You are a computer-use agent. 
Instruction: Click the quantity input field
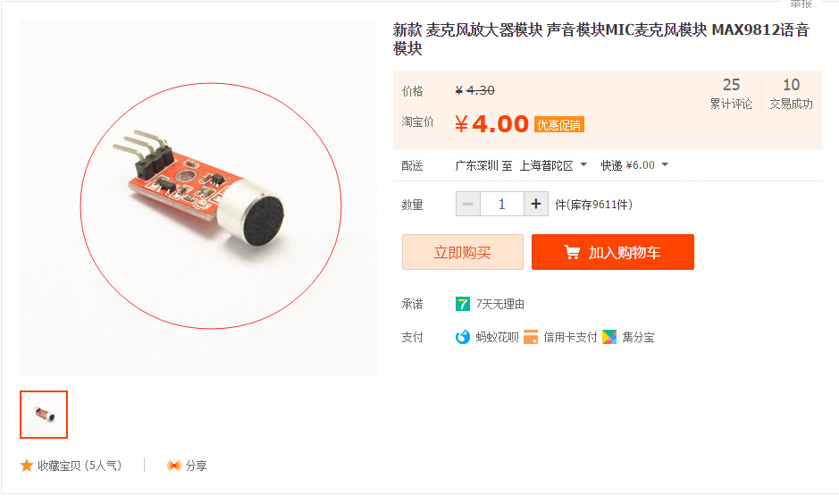point(502,204)
